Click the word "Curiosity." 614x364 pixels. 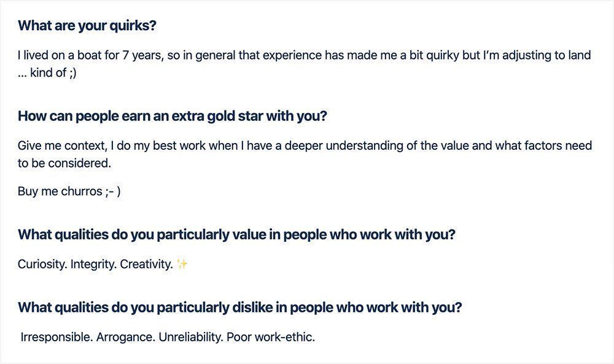coord(42,265)
